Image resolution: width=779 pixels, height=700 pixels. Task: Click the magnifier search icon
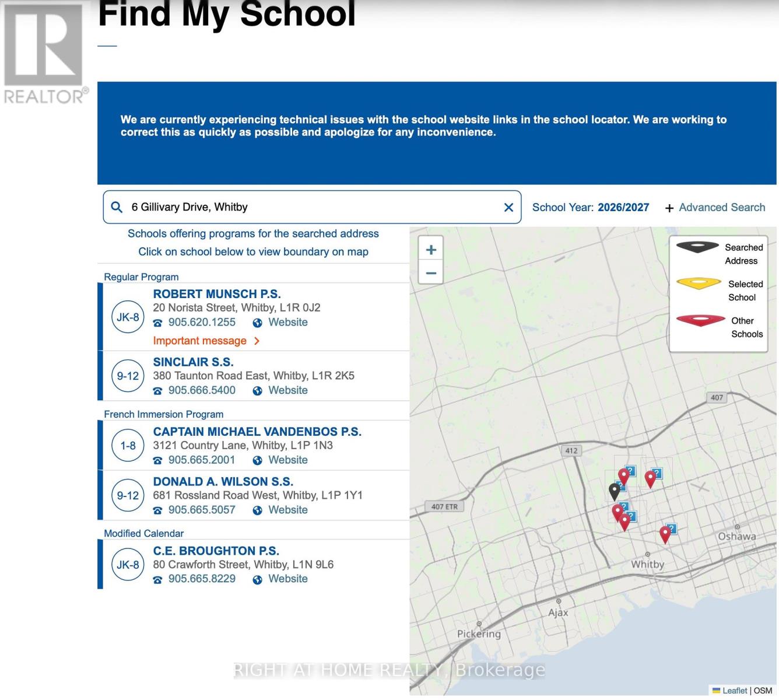(x=117, y=207)
